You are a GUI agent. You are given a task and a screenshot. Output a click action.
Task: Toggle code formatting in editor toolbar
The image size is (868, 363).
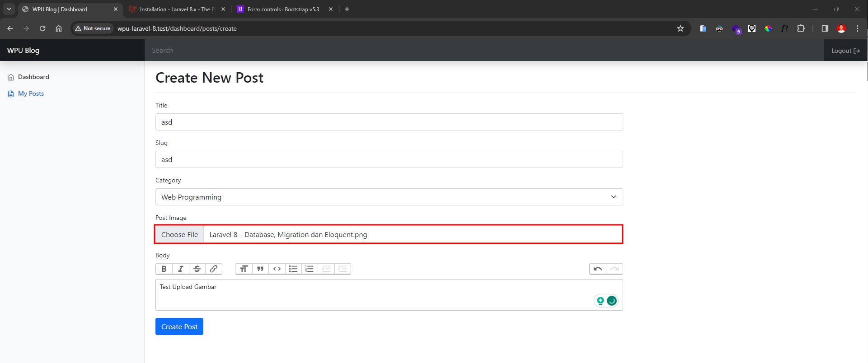[277, 269]
